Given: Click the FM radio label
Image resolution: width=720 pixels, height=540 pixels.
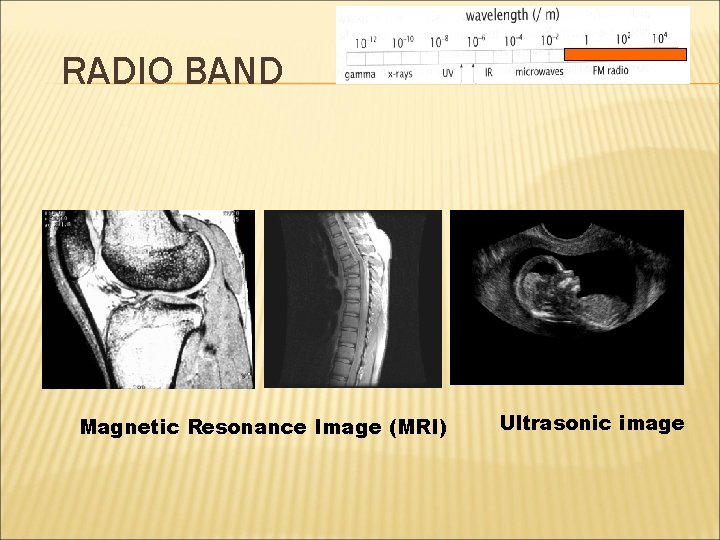Looking at the screenshot, I should pos(610,71).
